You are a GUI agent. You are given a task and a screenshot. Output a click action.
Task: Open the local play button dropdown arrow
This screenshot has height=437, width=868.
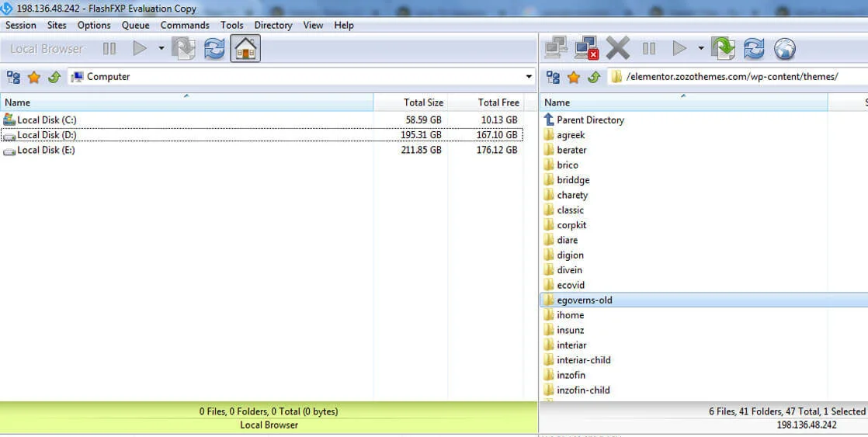tap(161, 49)
